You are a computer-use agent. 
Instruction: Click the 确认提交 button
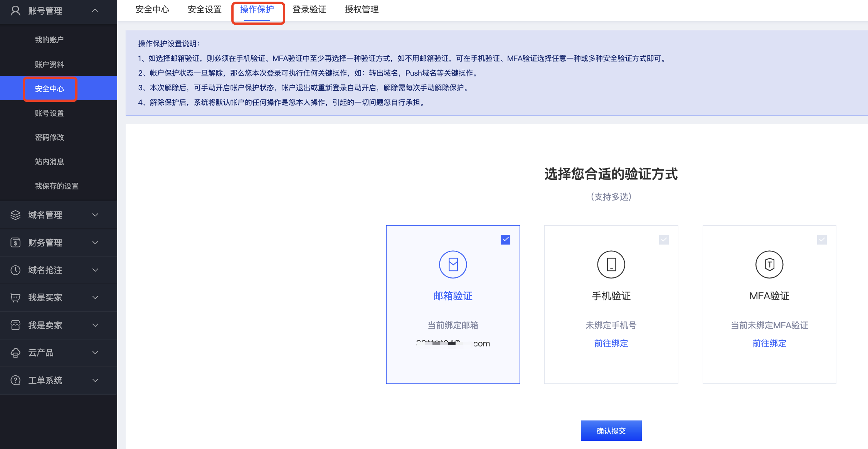click(x=611, y=430)
